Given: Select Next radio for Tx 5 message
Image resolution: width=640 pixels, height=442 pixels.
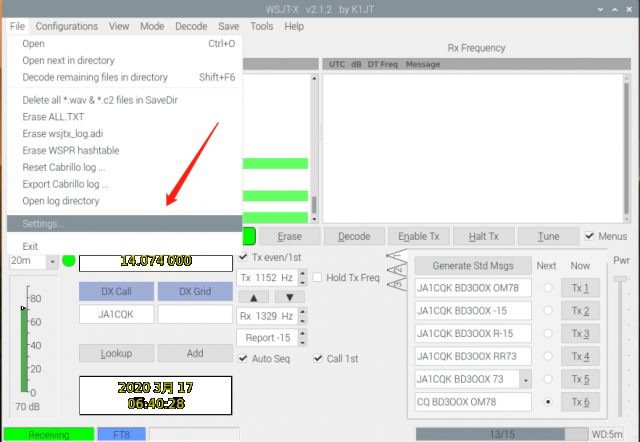Looking at the screenshot, I should (x=548, y=379).
